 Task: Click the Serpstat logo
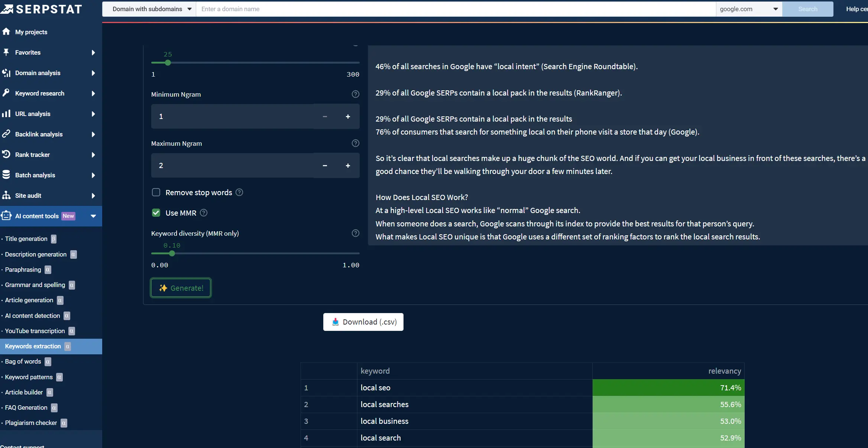pyautogui.click(x=41, y=9)
